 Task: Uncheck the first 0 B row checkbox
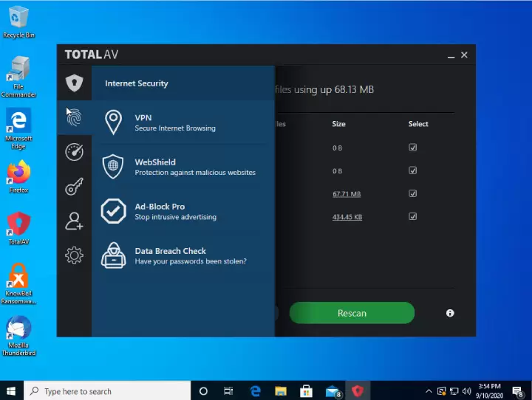(x=412, y=148)
